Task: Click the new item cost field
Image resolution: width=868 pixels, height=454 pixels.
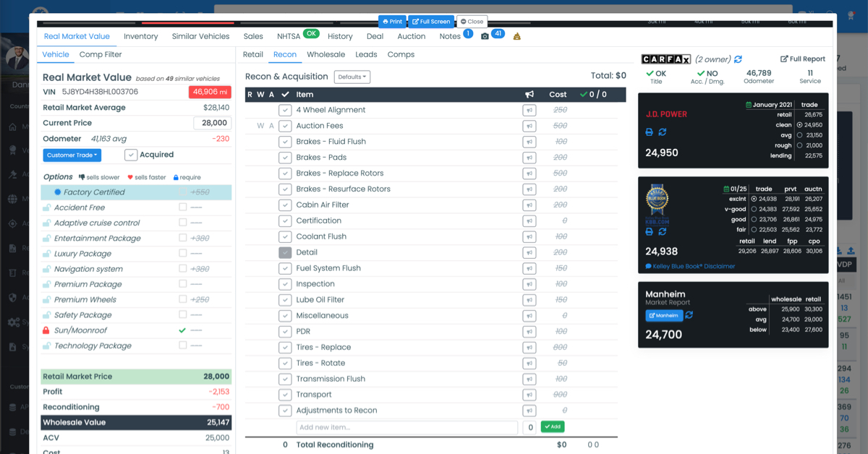Action: 529,427
